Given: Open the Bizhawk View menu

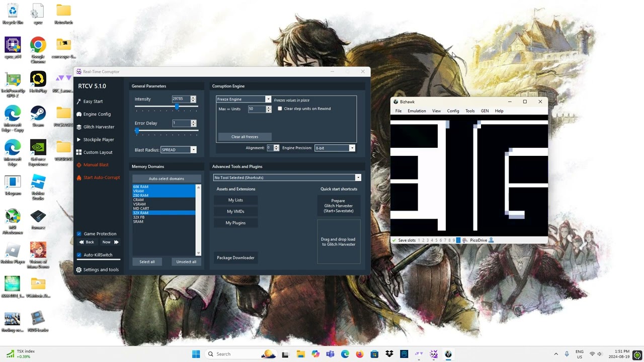Looking at the screenshot, I should coord(436,111).
